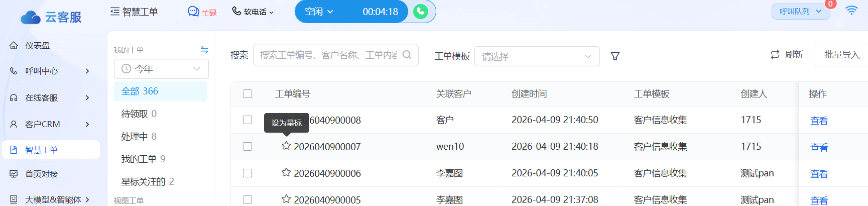
Task: Open the 软电话 dropdown
Action: pyautogui.click(x=253, y=12)
